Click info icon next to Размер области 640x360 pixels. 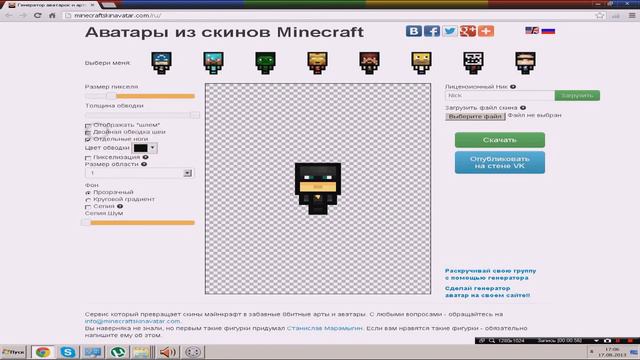pyautogui.click(x=144, y=164)
